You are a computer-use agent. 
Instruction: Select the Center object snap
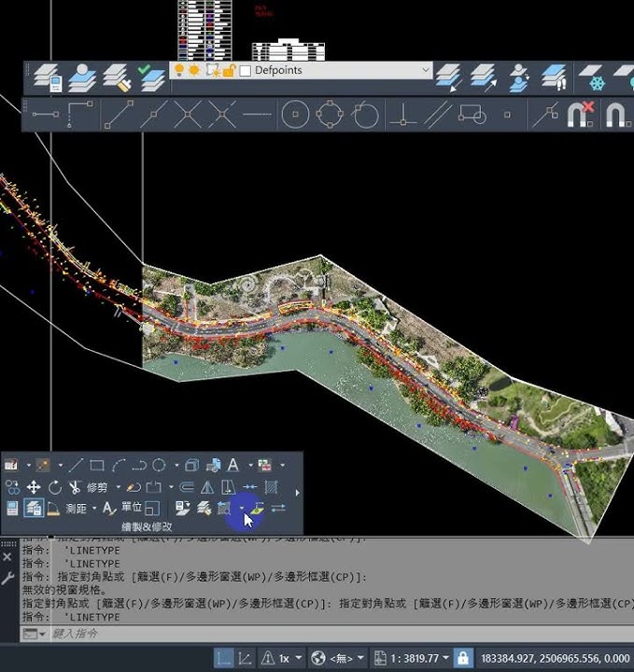click(x=295, y=115)
